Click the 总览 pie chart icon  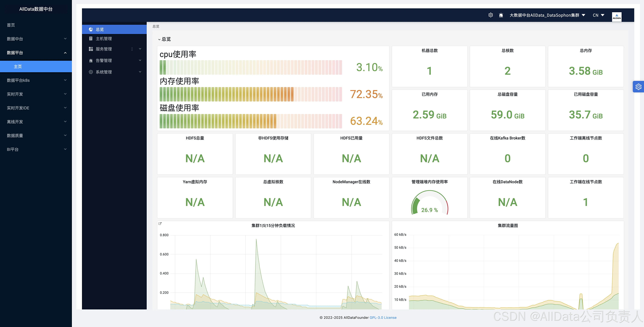click(x=91, y=29)
